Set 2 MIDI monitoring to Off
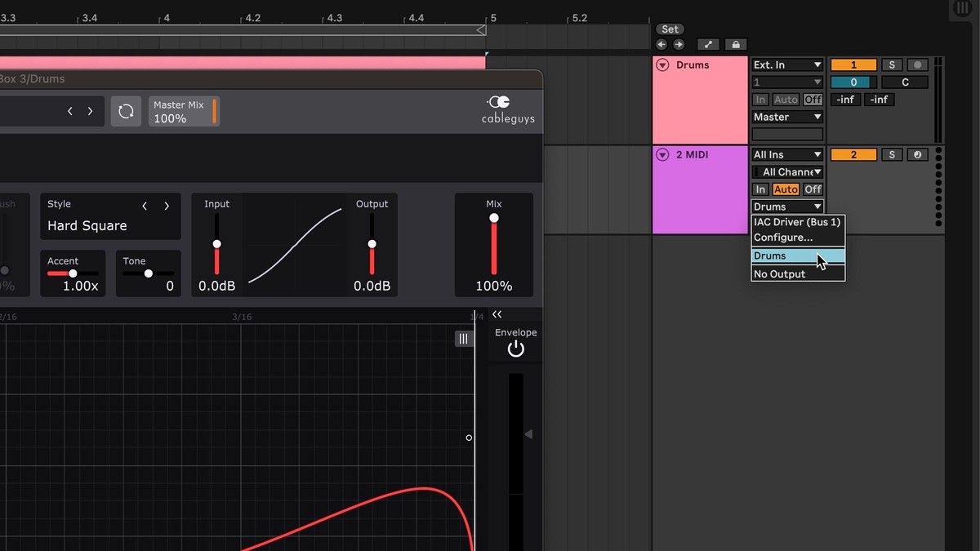Viewport: 980px width, 551px height. [813, 189]
